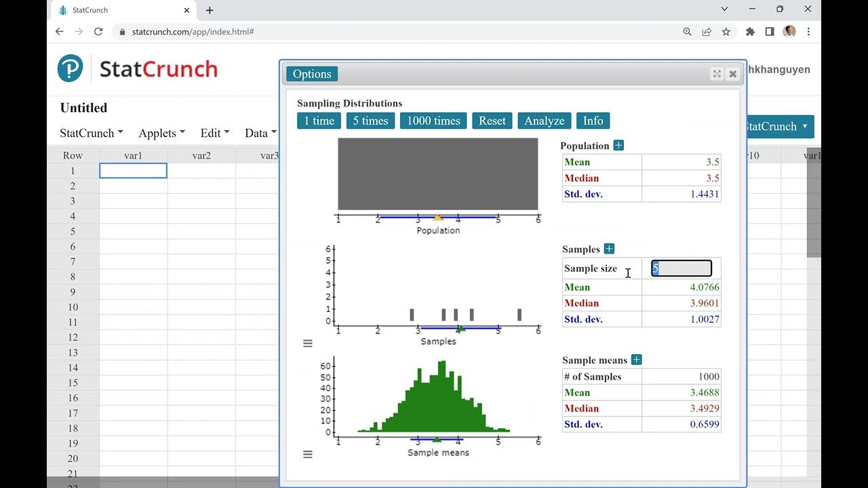Viewport: 868px width, 488px height.
Task: Click the Untitled dataset title
Action: [x=83, y=108]
